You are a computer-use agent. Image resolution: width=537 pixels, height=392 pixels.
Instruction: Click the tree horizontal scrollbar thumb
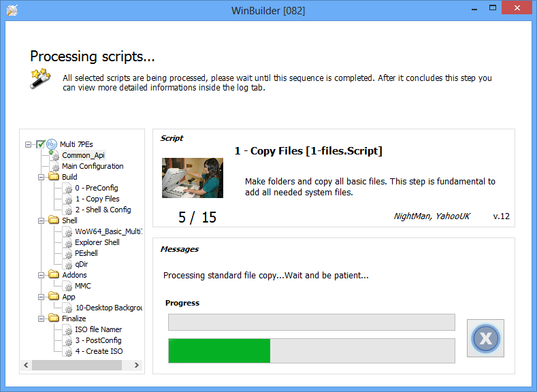pyautogui.click(x=77, y=365)
